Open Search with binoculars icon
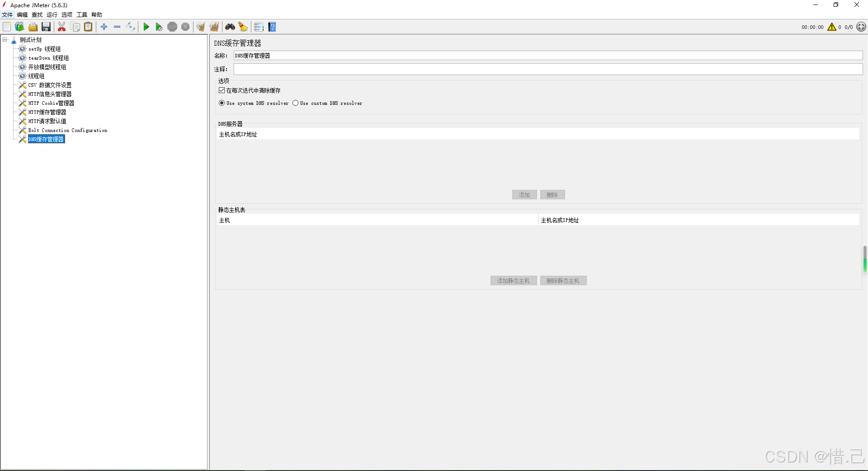The image size is (868, 471). [230, 27]
